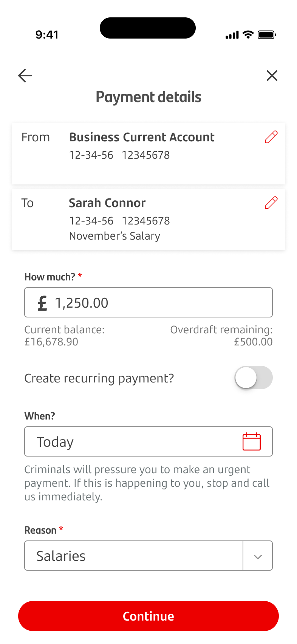The image size is (297, 644).
Task: Edit the From account with pencil icon
Action: [271, 137]
